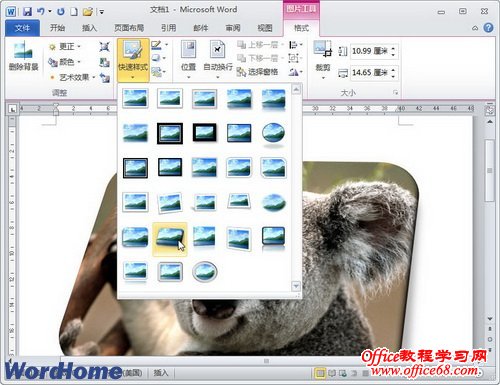500x385 pixels.
Task: Click the height field showing 10.99 厘米
Action: click(x=370, y=51)
